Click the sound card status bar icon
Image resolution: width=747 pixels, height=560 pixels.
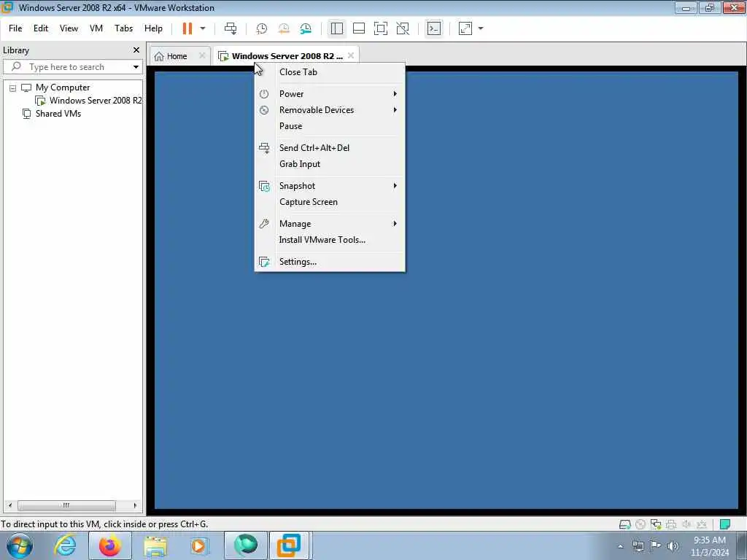(x=686, y=525)
